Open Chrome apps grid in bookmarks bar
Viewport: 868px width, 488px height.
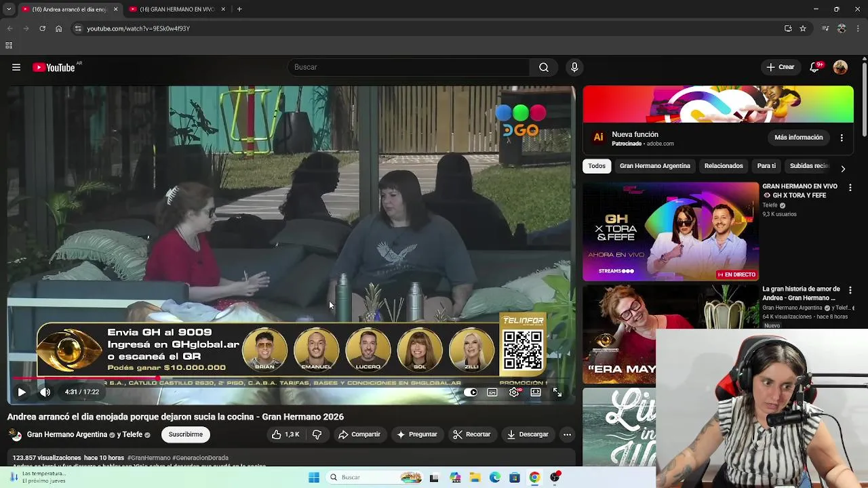(9, 45)
